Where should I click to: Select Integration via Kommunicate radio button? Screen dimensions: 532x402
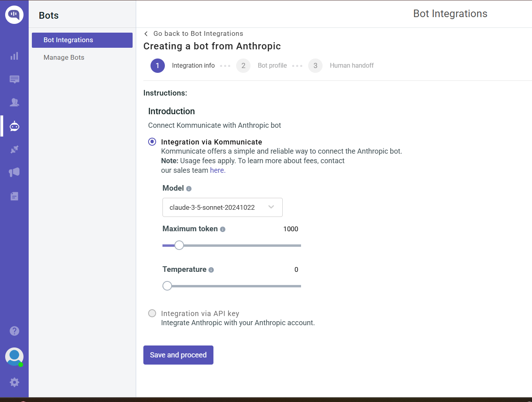point(152,142)
